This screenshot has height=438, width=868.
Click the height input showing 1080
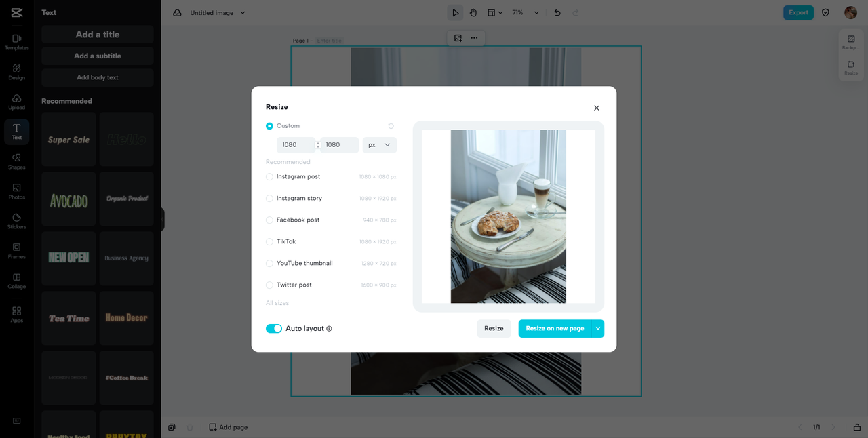[339, 145]
